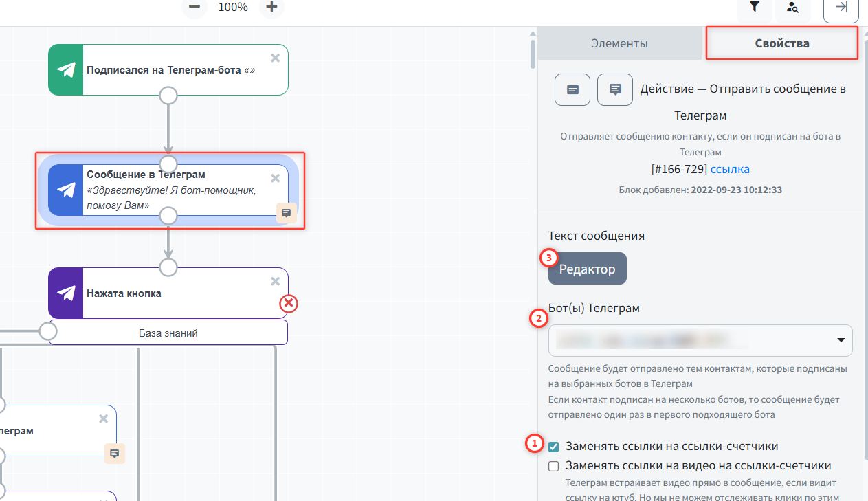Image resolution: width=868 pixels, height=501 pixels.
Task: Zoom out the canvas with minus button
Action: coord(194,8)
